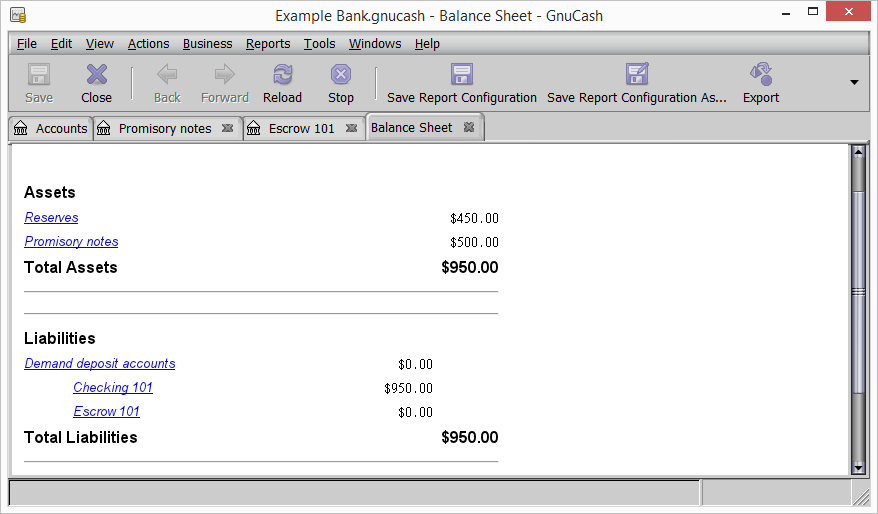
Task: Click the Close toolbar icon
Action: (96, 75)
